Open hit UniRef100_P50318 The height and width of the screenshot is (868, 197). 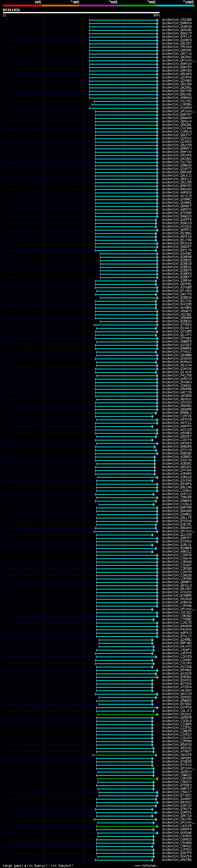pyautogui.click(x=176, y=47)
